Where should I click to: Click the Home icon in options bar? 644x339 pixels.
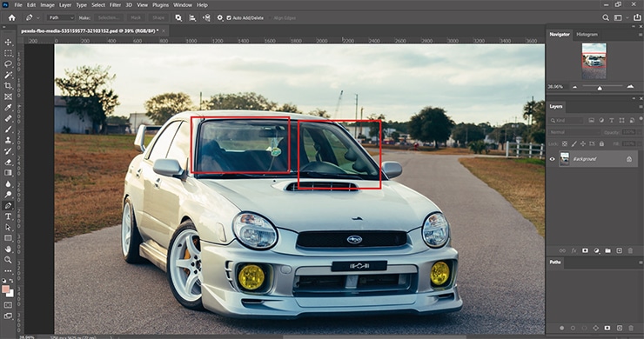pos(12,17)
